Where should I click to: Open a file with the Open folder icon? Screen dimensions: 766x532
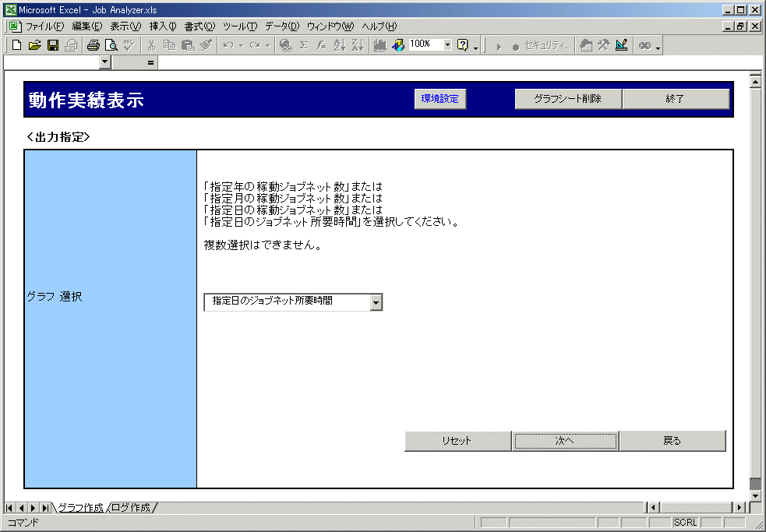point(35,45)
